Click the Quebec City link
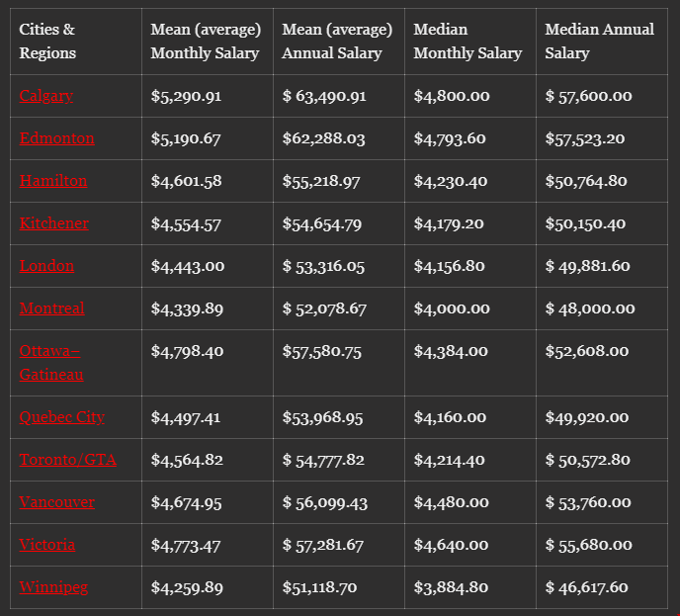Viewport: 680px width, 616px height. [x=62, y=417]
